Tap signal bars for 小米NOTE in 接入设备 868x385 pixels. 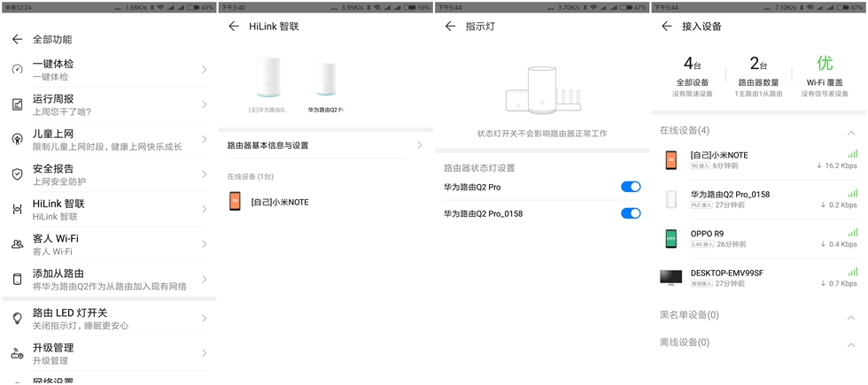coord(852,154)
